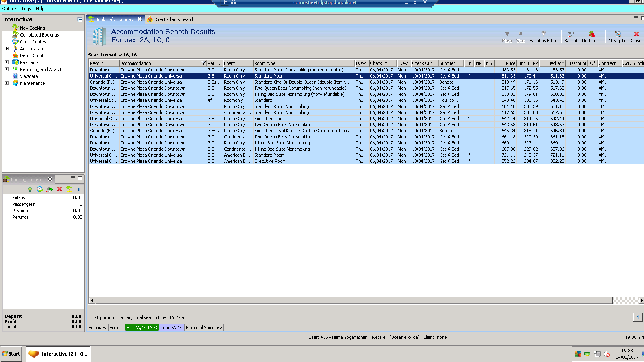Click the Windows Start button
The image size is (644, 362).
pos(11,354)
